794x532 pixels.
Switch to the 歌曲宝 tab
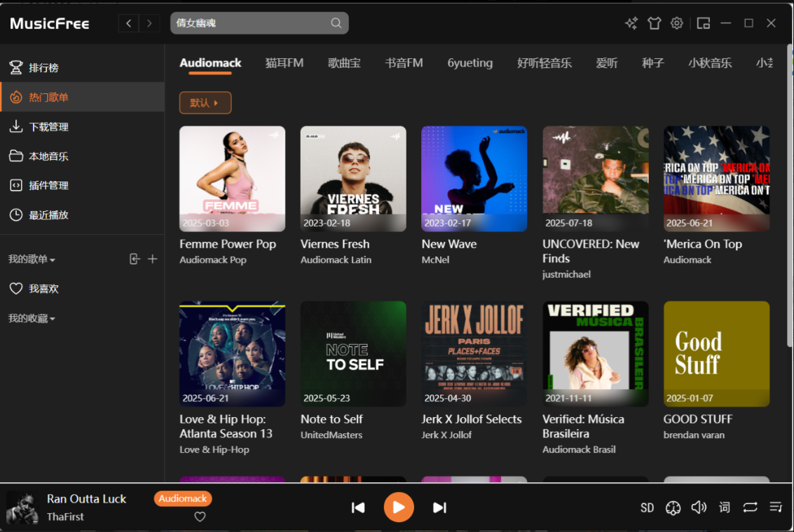344,63
